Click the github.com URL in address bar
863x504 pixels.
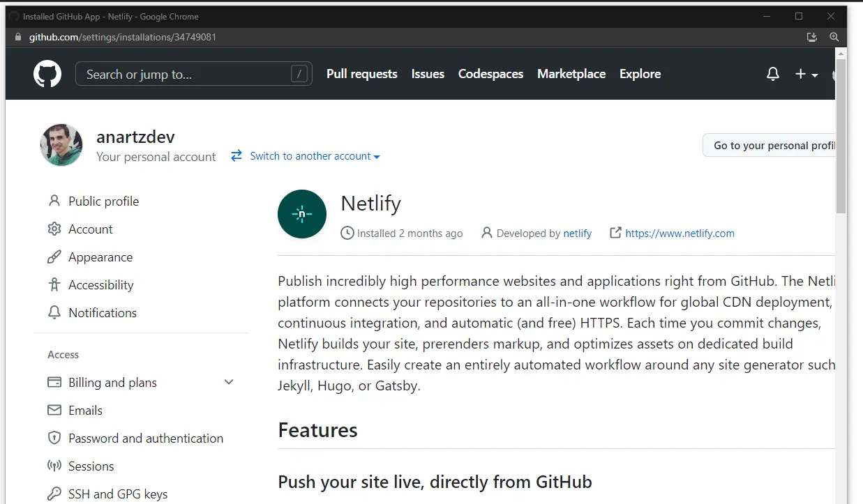tap(123, 37)
